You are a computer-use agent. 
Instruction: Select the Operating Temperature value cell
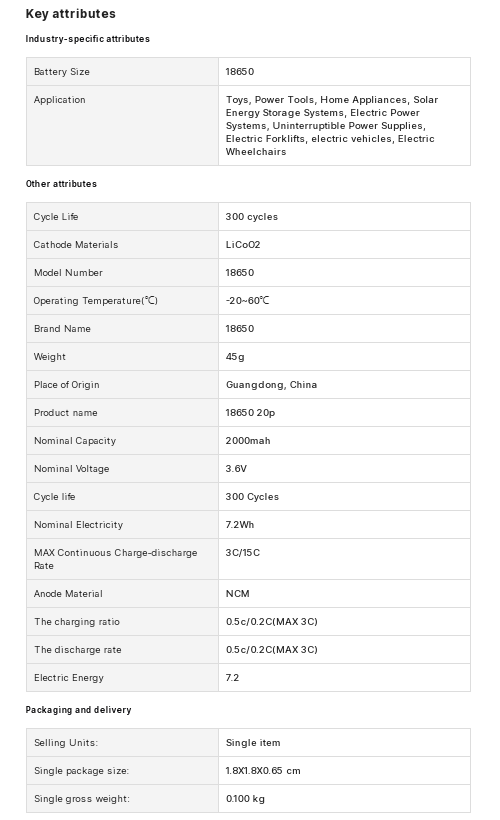[344, 301]
